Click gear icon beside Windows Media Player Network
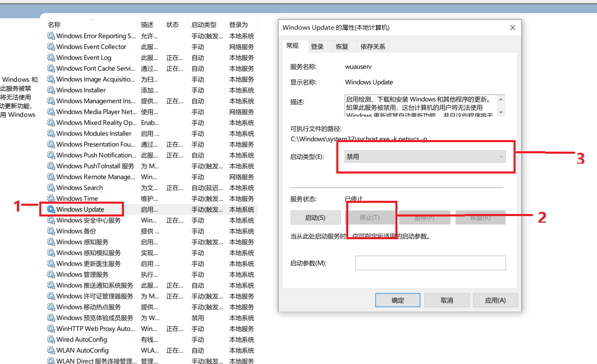The width and height of the screenshot is (597, 364). 51,112
